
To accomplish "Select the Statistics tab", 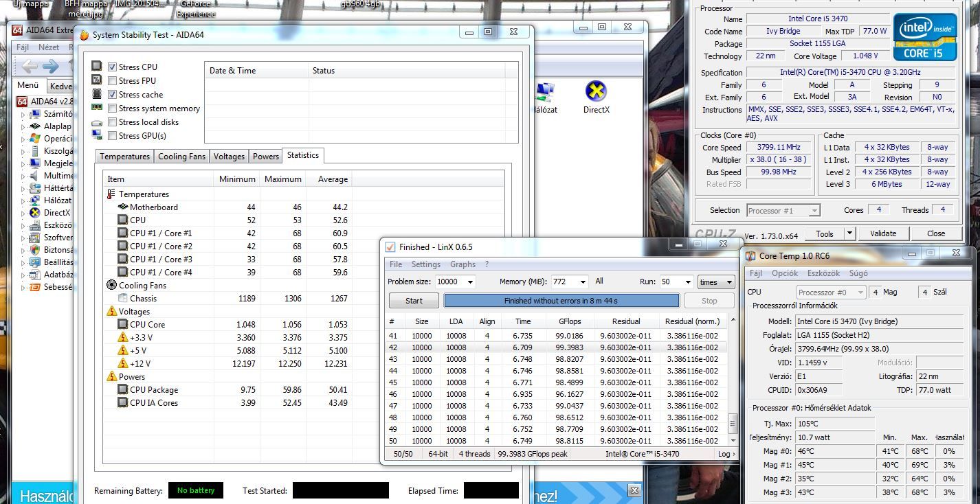I will (x=303, y=155).
